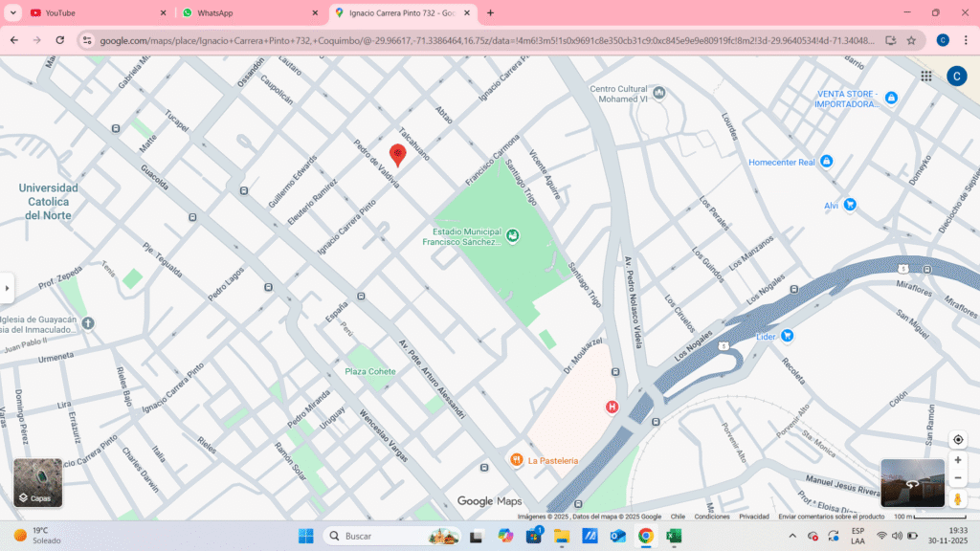980x551 pixels.
Task: Open the Privacidad link in footer
Action: point(753,517)
